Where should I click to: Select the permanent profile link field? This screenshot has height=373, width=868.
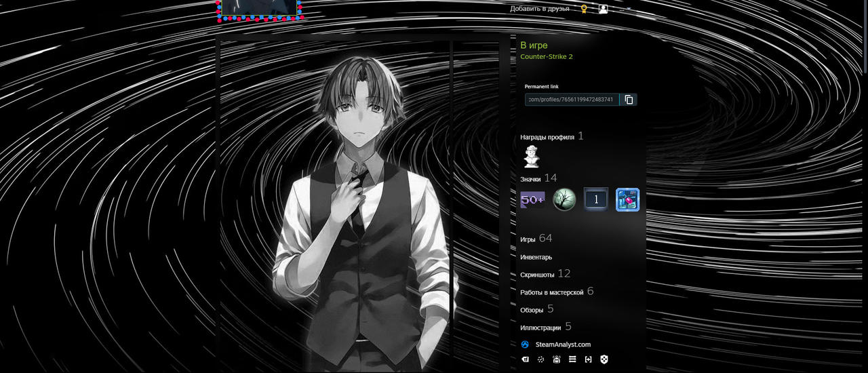tap(572, 100)
